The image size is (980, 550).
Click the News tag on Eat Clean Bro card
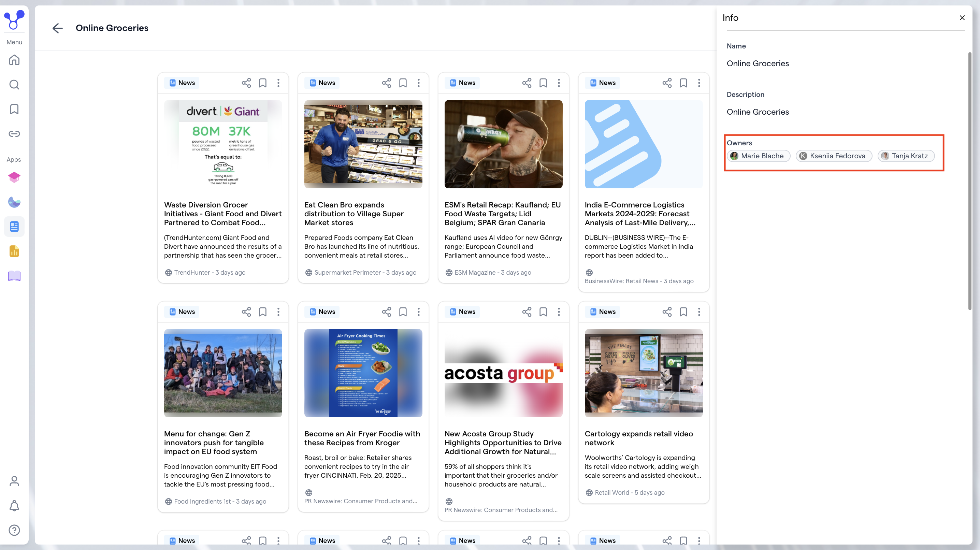click(x=322, y=83)
